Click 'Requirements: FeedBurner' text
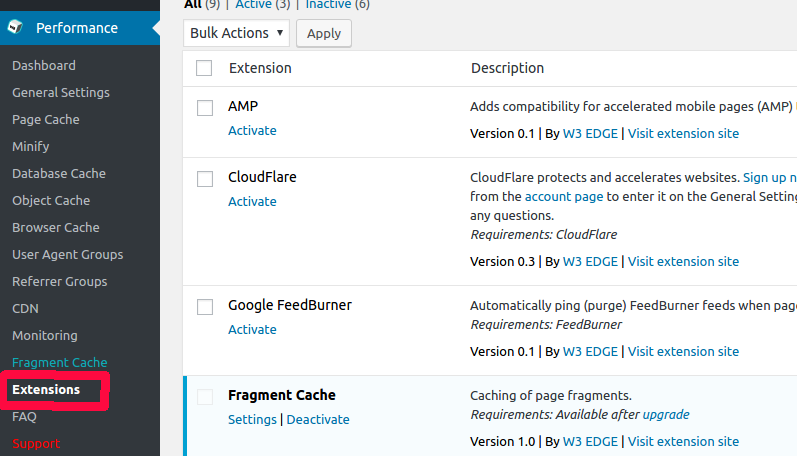The height and width of the screenshot is (456, 797). (x=546, y=325)
